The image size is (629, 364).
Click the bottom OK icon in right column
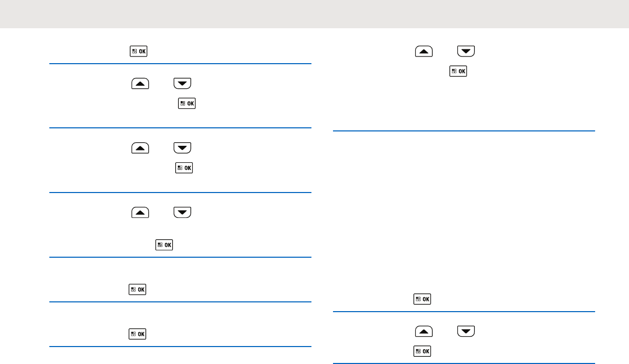[422, 351]
